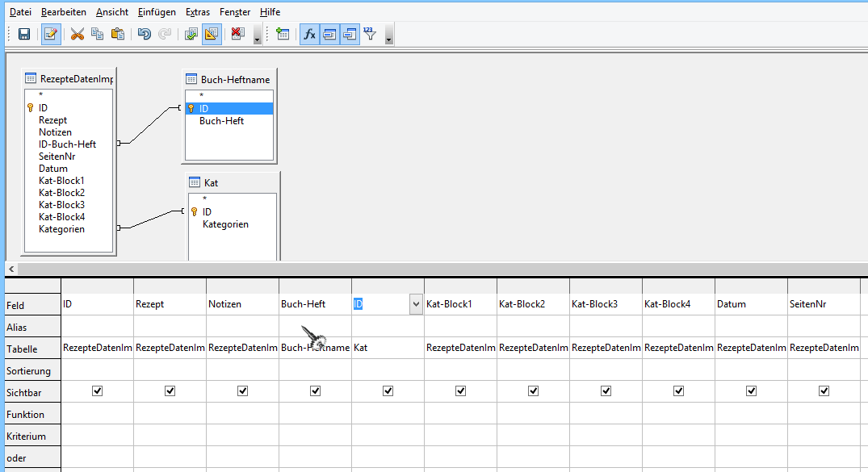Select Buch-Heft field in the Buch-Heftname table

221,121
